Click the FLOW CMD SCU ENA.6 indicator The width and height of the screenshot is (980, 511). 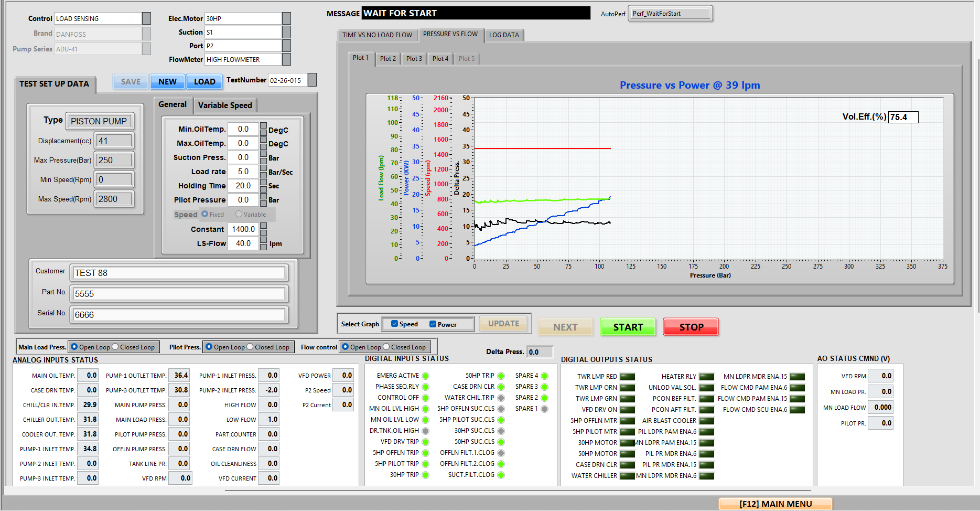(798, 410)
